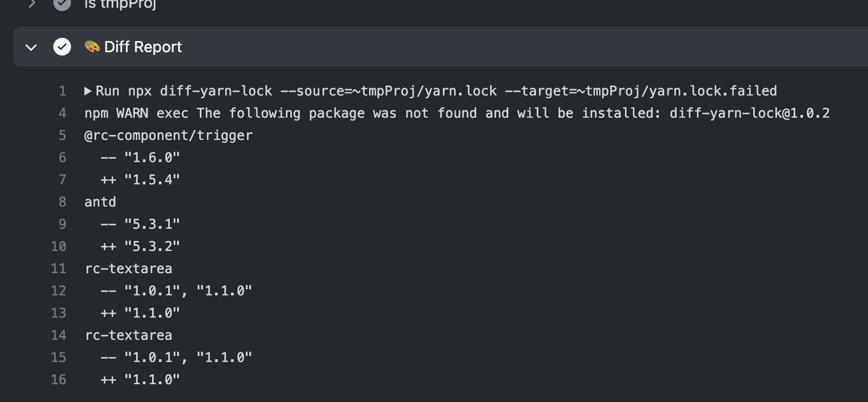Click the first rc-textarea log line
This screenshot has width=868, height=402.
tap(129, 269)
